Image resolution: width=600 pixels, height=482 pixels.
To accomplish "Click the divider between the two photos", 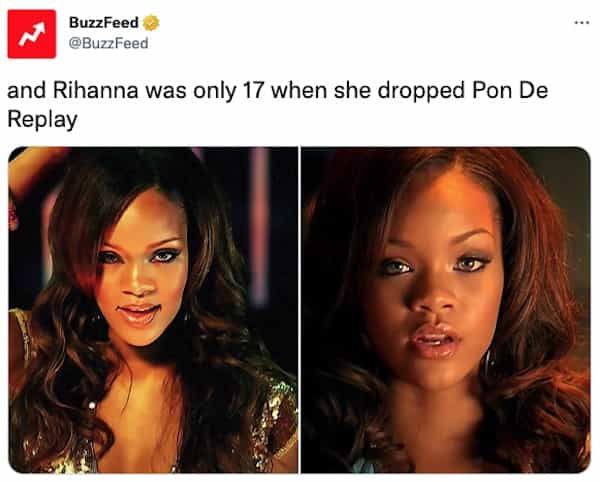I will click(x=300, y=310).
